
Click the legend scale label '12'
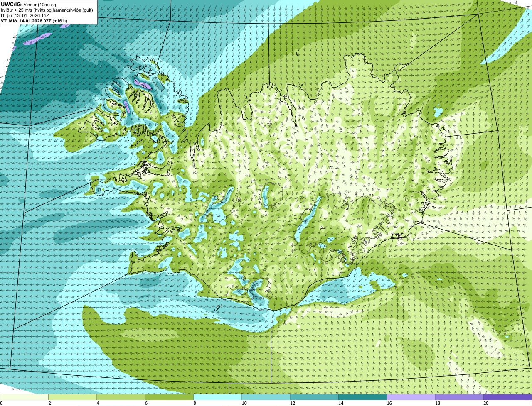(293, 403)
